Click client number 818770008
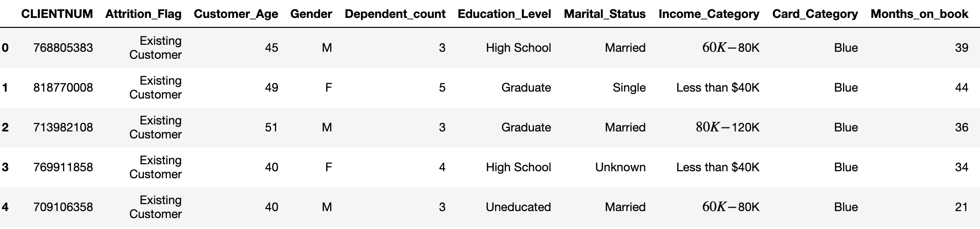 [63, 88]
